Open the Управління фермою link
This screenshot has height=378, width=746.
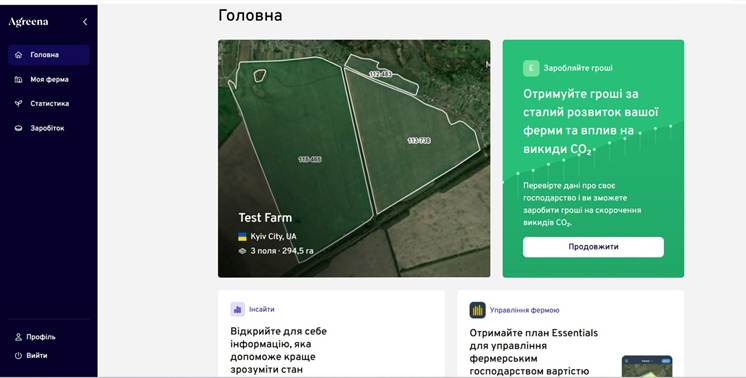pyautogui.click(x=524, y=310)
